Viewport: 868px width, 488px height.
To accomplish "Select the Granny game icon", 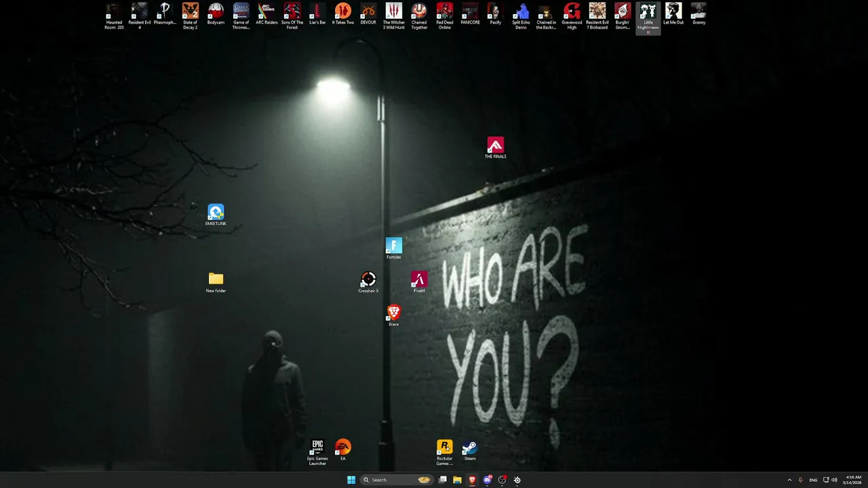I will pyautogui.click(x=699, y=14).
